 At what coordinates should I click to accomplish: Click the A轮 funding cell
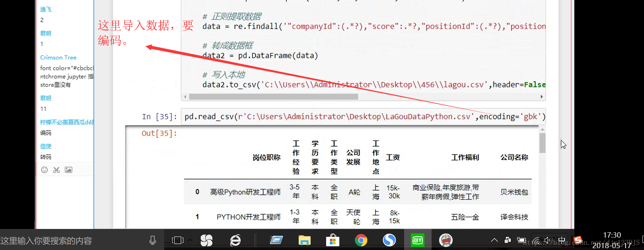point(354,192)
